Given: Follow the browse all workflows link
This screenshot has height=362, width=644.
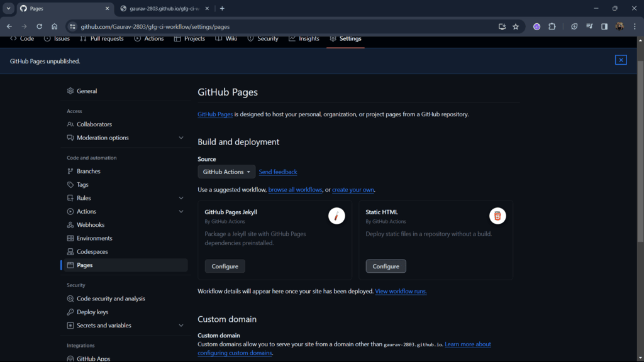Looking at the screenshot, I should point(295,190).
